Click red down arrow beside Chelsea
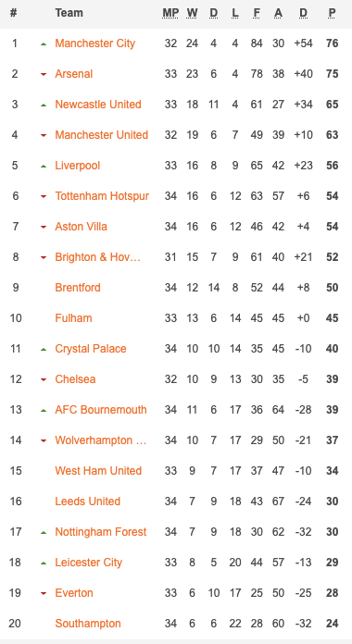This screenshot has width=352, height=644. point(44,380)
